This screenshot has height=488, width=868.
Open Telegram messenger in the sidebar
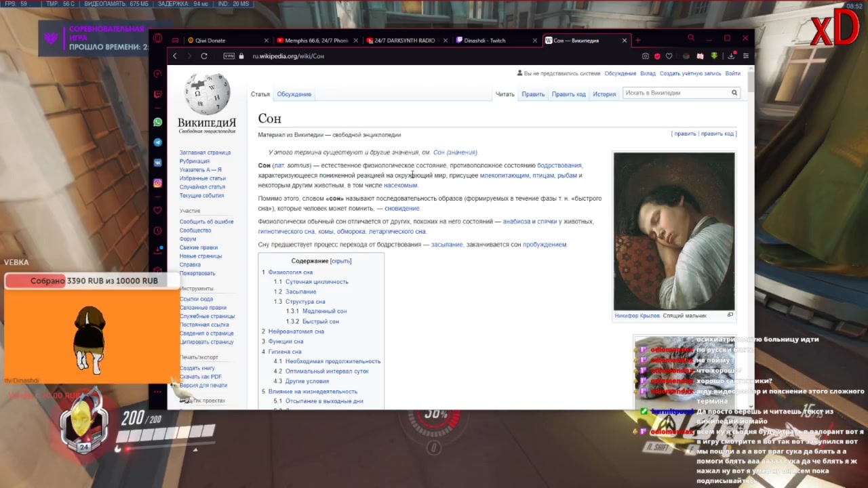(158, 143)
